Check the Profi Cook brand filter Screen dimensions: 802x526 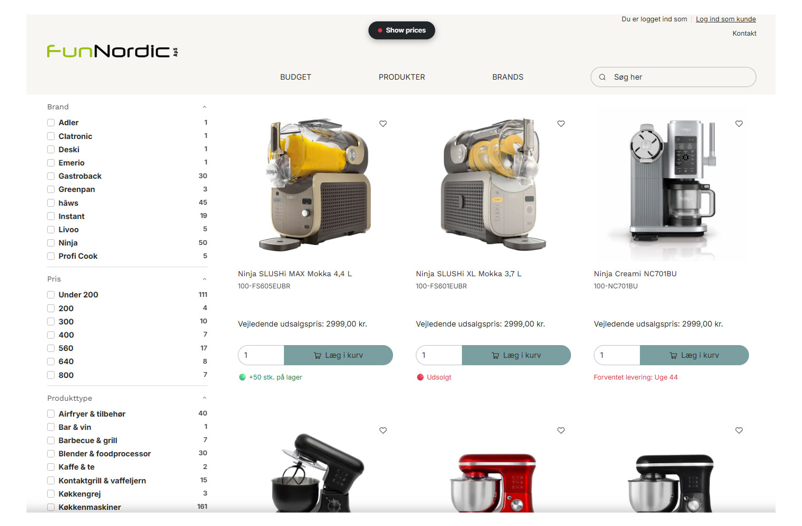(51, 256)
